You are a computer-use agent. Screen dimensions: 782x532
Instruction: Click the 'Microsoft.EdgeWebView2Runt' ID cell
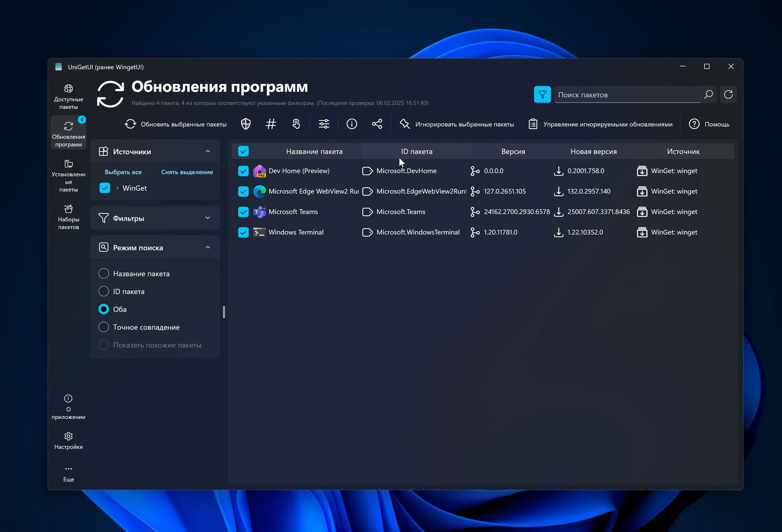pyautogui.click(x=421, y=191)
